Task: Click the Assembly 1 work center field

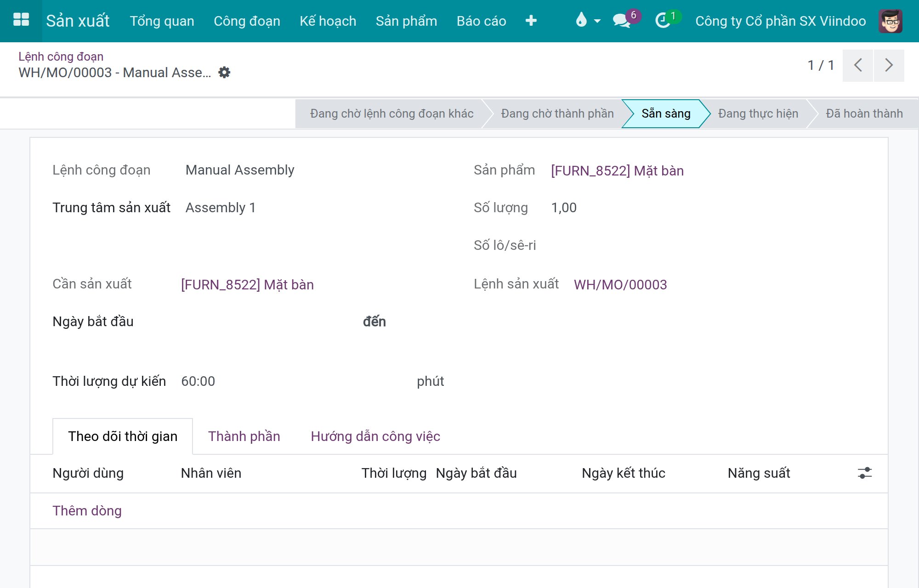Action: [221, 207]
